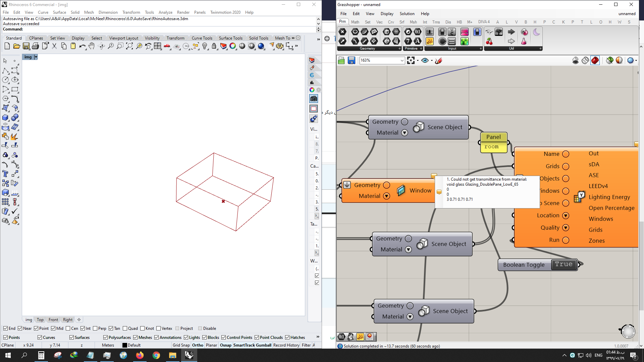
Task: Open the zoom percentage 163% dropdown
Action: pos(402,60)
